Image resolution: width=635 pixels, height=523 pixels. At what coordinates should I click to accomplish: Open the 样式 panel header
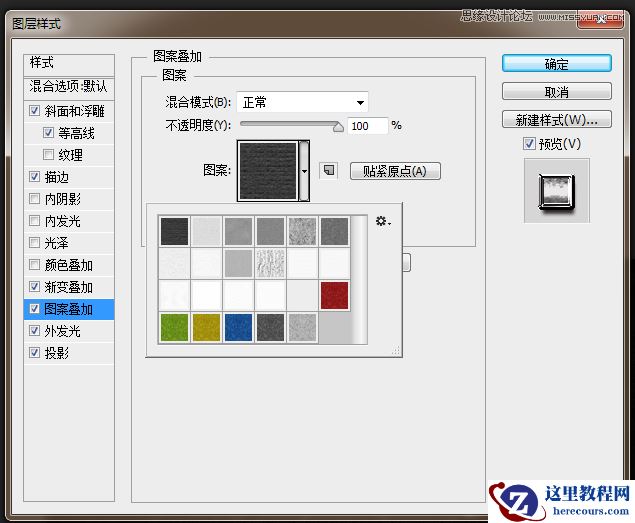69,64
